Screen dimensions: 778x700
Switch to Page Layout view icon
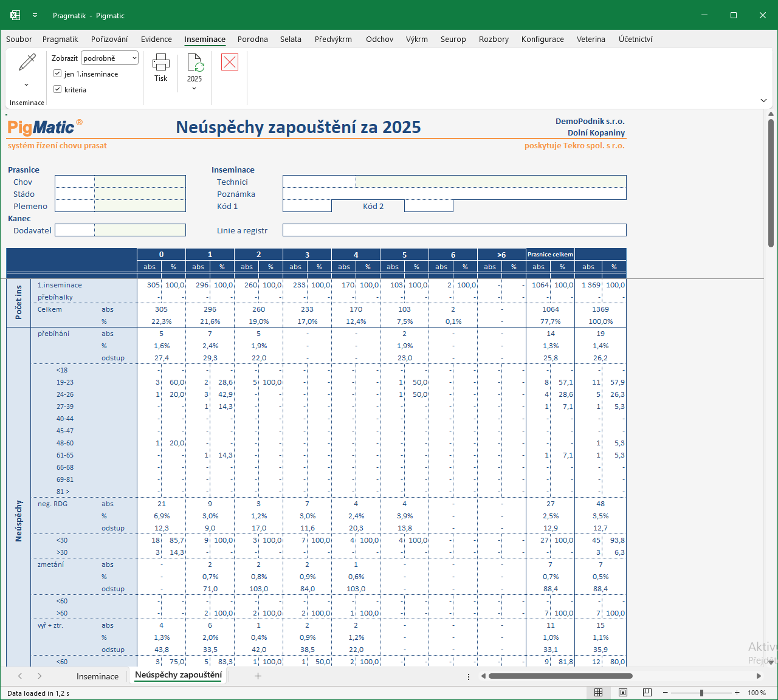click(623, 693)
